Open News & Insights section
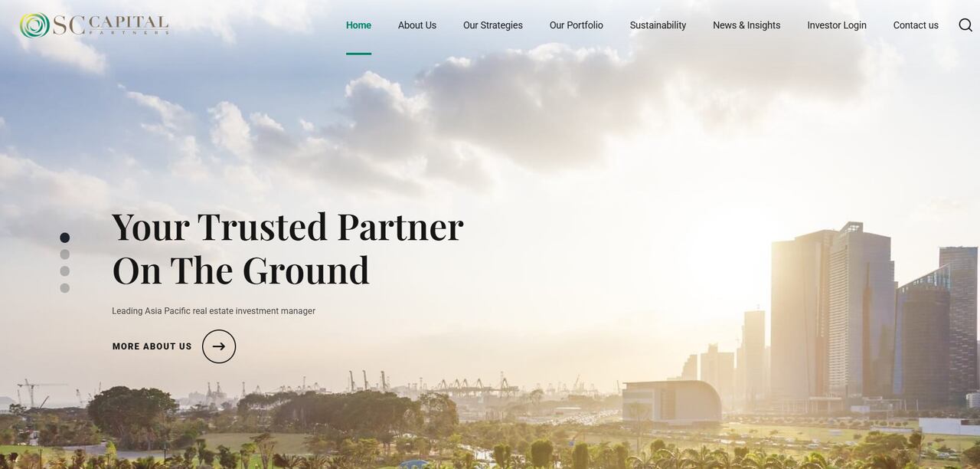The image size is (980, 469). point(746,25)
